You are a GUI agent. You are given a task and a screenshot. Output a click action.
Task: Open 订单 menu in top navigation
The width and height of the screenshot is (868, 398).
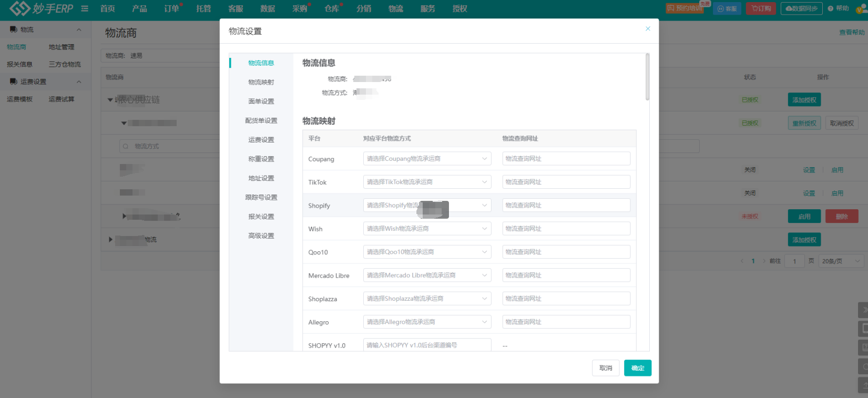click(172, 8)
